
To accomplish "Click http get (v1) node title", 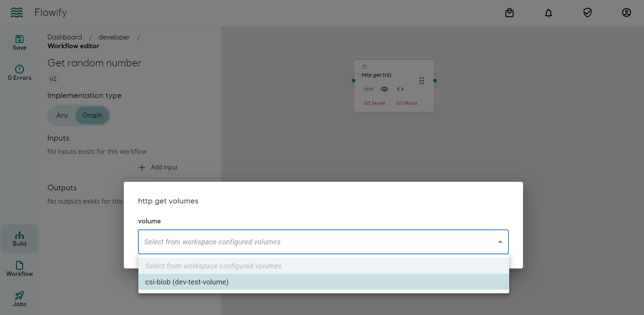I will [x=376, y=75].
